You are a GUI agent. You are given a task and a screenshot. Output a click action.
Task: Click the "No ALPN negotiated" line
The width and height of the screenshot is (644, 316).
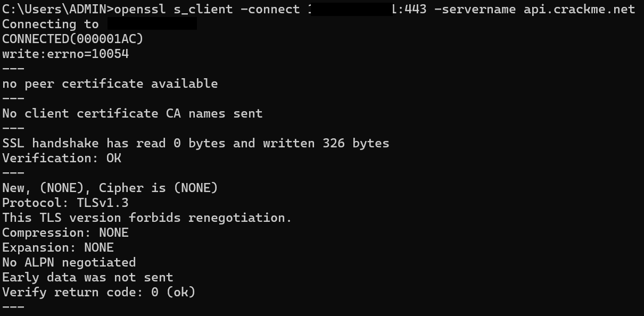point(69,262)
